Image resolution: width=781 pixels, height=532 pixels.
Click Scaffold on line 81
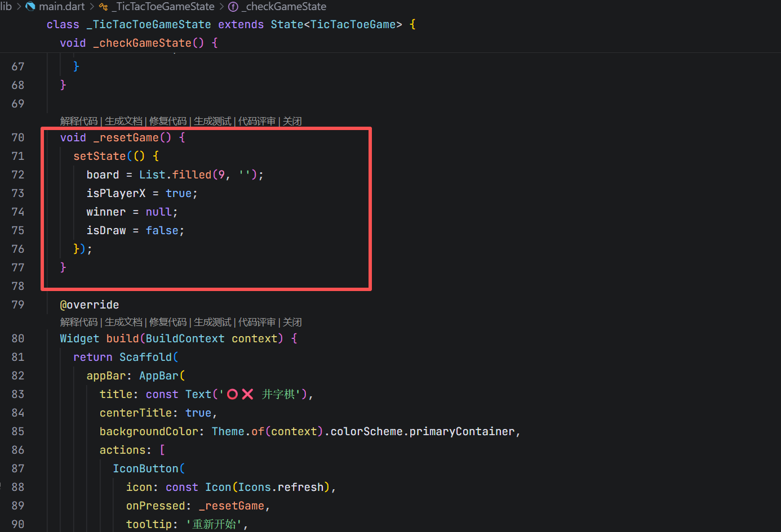pyautogui.click(x=145, y=357)
